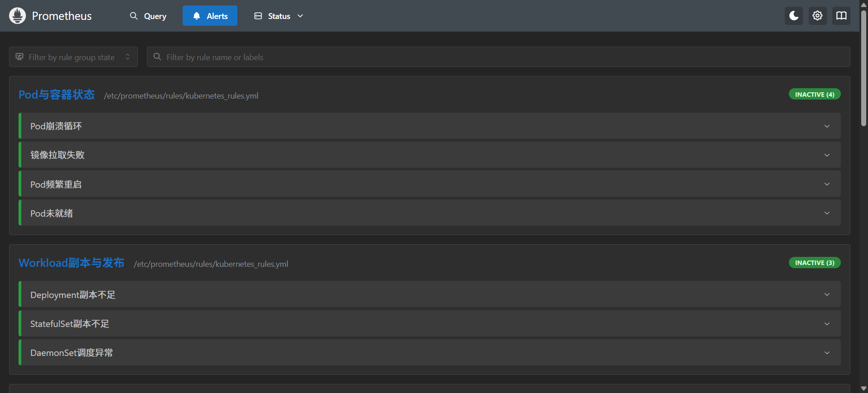Switch to the Alerts tab
This screenshot has width=868, height=393.
(x=210, y=16)
